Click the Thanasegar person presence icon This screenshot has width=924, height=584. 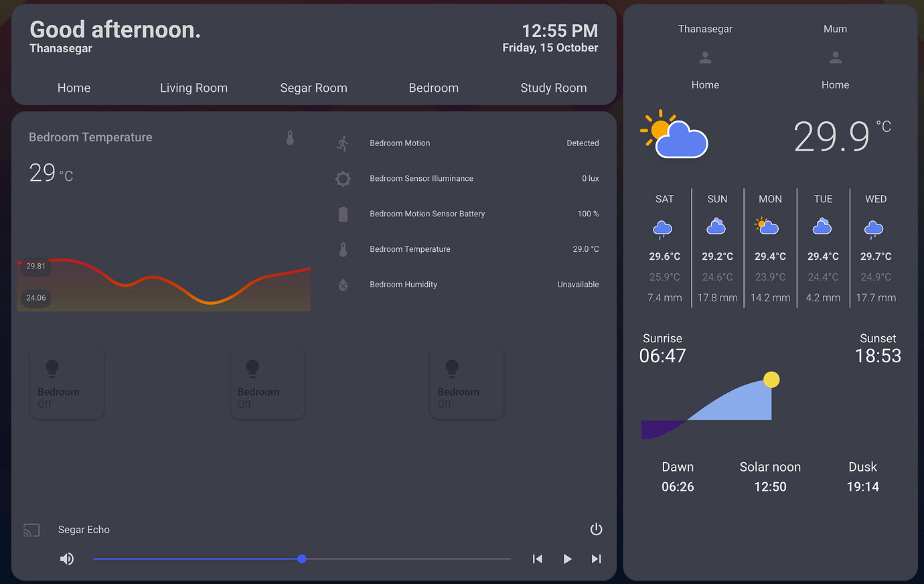[x=705, y=57]
